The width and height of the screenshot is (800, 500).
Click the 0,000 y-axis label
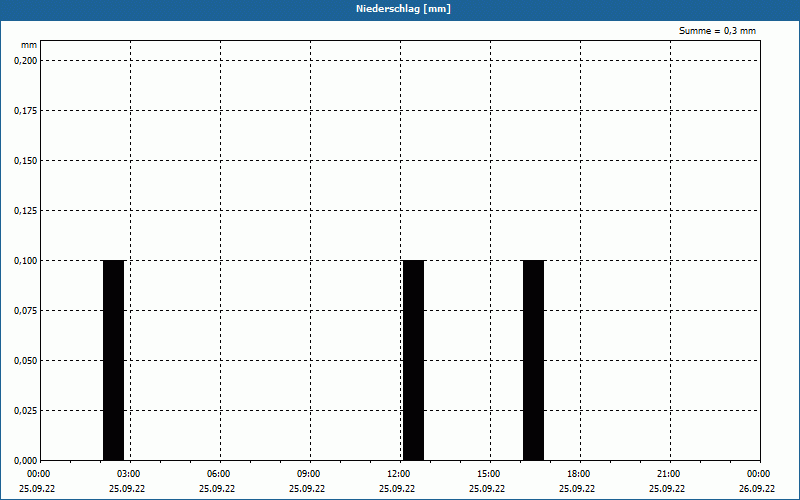pos(26,461)
